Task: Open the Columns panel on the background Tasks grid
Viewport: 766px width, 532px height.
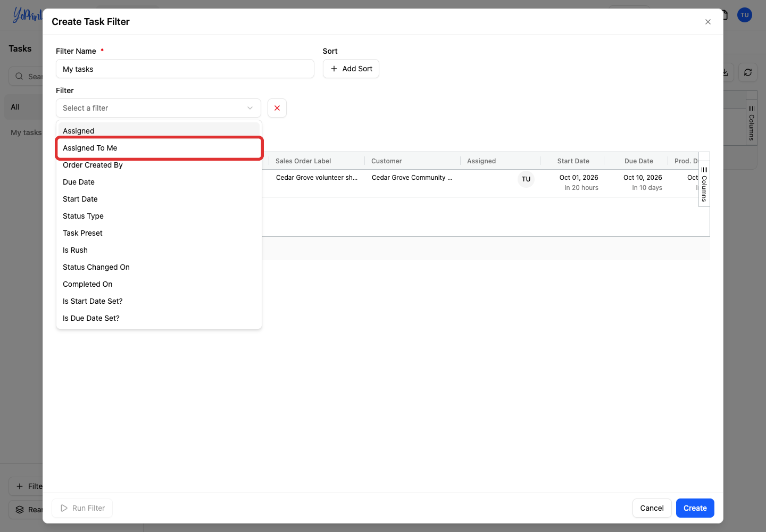Action: [x=752, y=122]
